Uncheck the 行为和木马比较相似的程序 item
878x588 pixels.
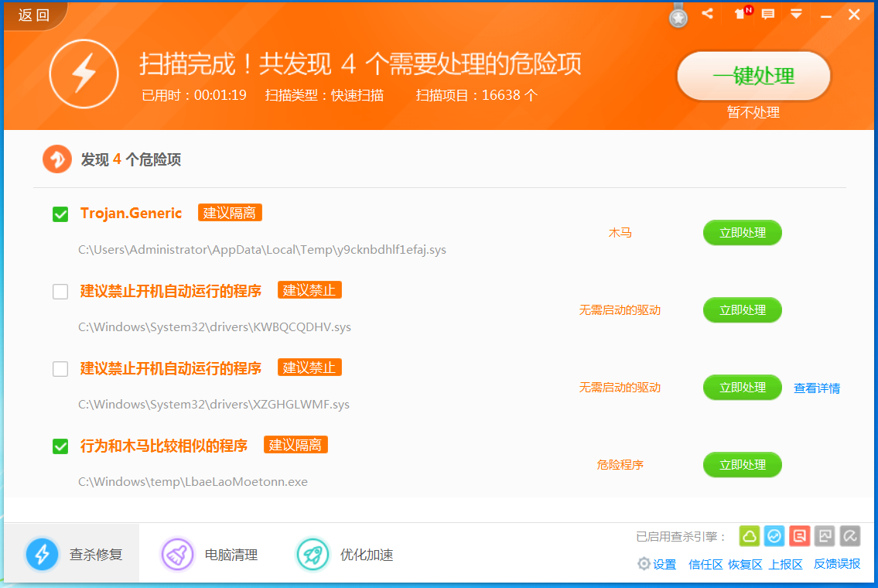tap(60, 446)
